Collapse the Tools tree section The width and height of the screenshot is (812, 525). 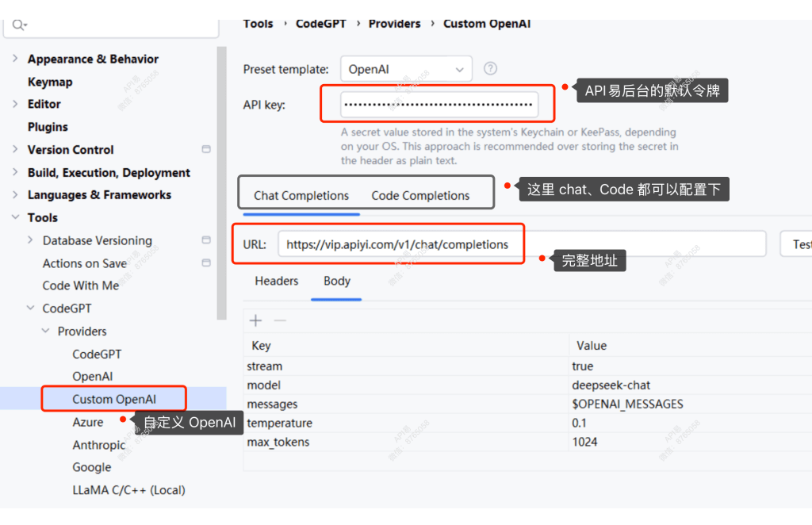coord(15,217)
